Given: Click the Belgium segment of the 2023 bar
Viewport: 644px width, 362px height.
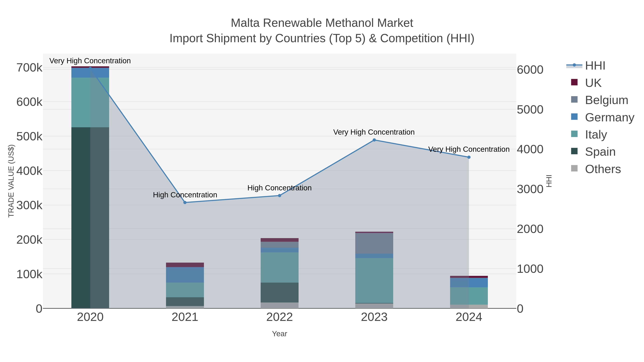Looking at the screenshot, I should point(374,243).
